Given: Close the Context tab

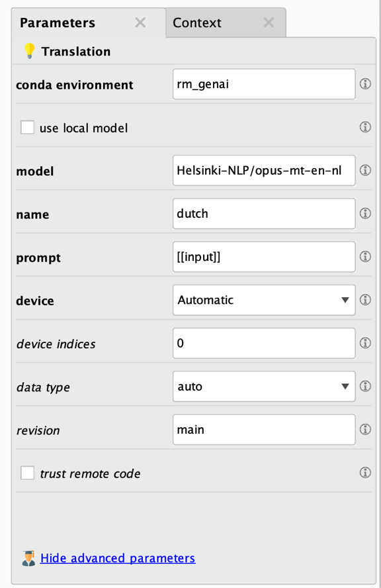Looking at the screenshot, I should [x=269, y=22].
